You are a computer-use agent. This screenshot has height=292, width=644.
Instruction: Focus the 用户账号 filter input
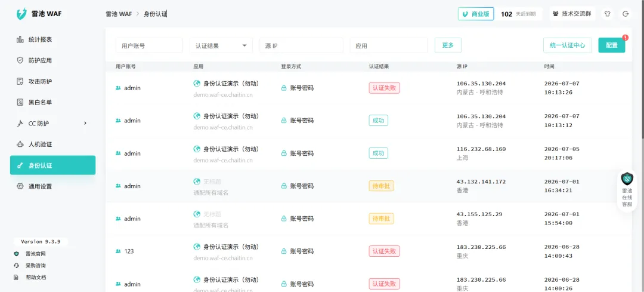(149, 45)
